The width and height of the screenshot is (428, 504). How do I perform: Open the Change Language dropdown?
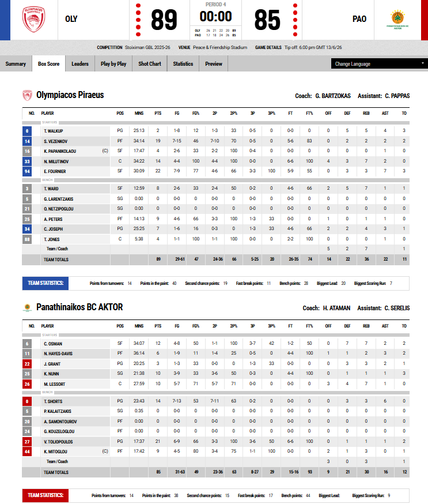coord(379,63)
